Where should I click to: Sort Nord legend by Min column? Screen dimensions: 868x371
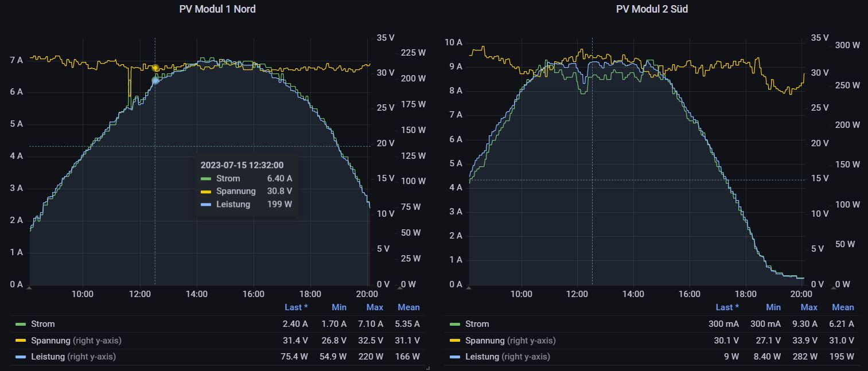(x=339, y=307)
